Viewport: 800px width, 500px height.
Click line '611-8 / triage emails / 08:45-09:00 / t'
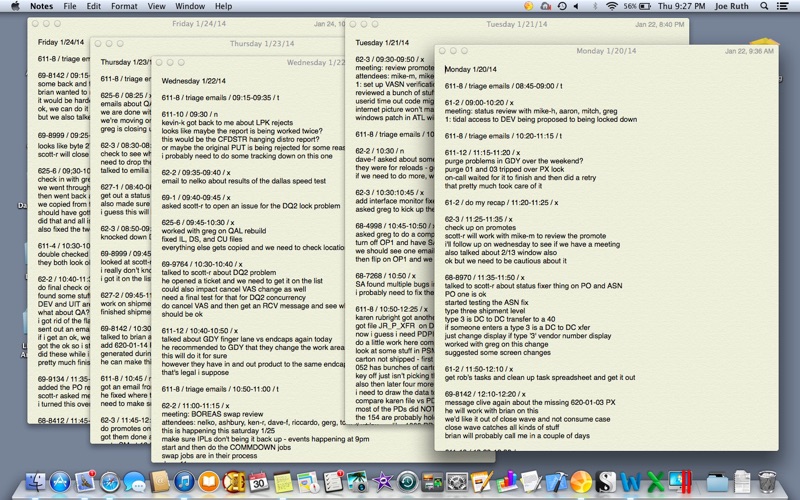tap(504, 86)
